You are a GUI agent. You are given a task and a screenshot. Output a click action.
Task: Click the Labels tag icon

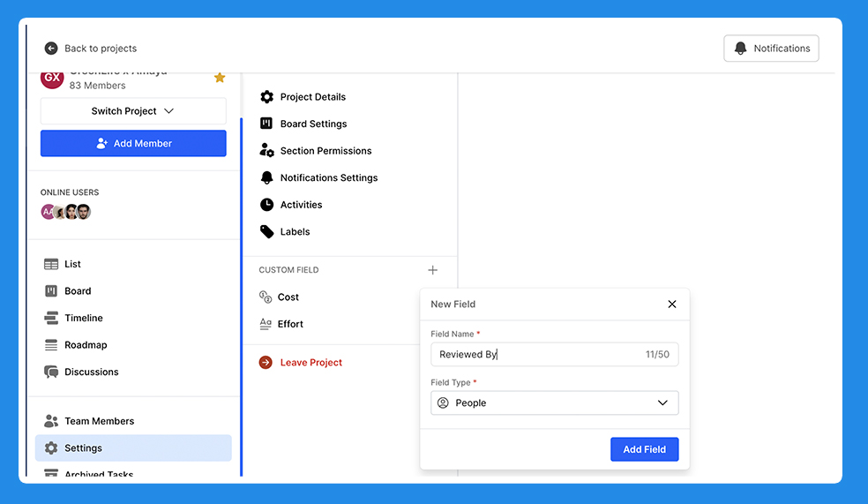pyautogui.click(x=266, y=231)
